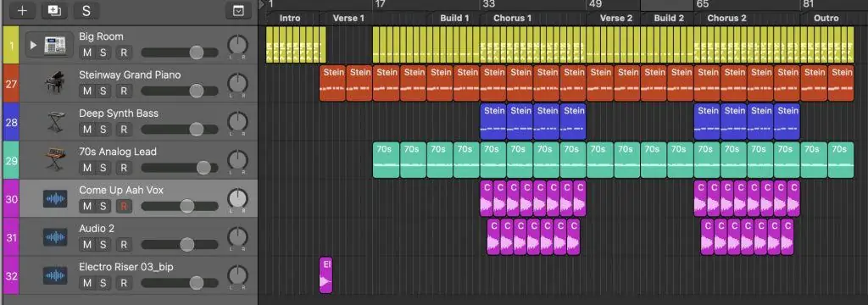Image resolution: width=868 pixels, height=305 pixels.
Task: Mute the Electro Riser 03_bip track
Action: [x=87, y=283]
